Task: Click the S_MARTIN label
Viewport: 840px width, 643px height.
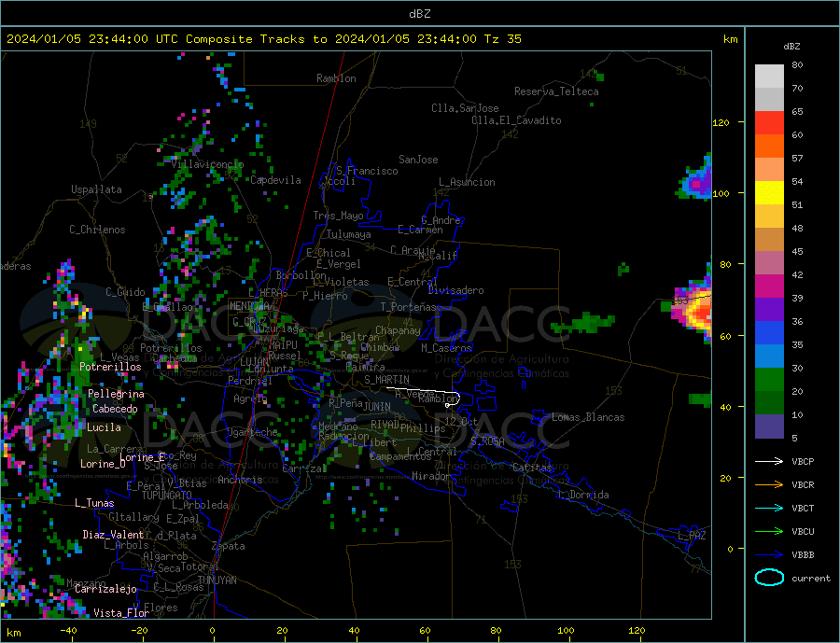Action: pyautogui.click(x=386, y=380)
